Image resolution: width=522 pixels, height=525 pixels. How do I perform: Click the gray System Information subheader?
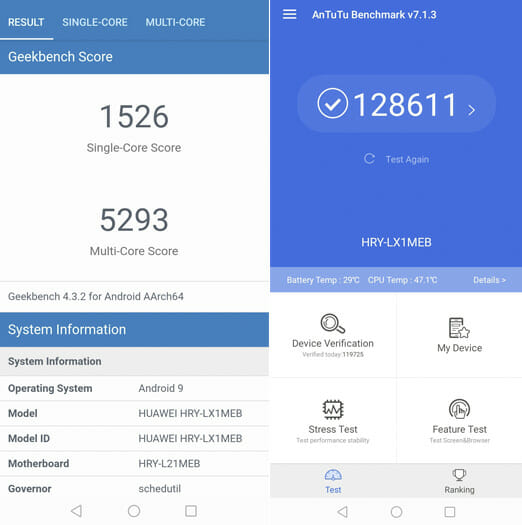134,361
